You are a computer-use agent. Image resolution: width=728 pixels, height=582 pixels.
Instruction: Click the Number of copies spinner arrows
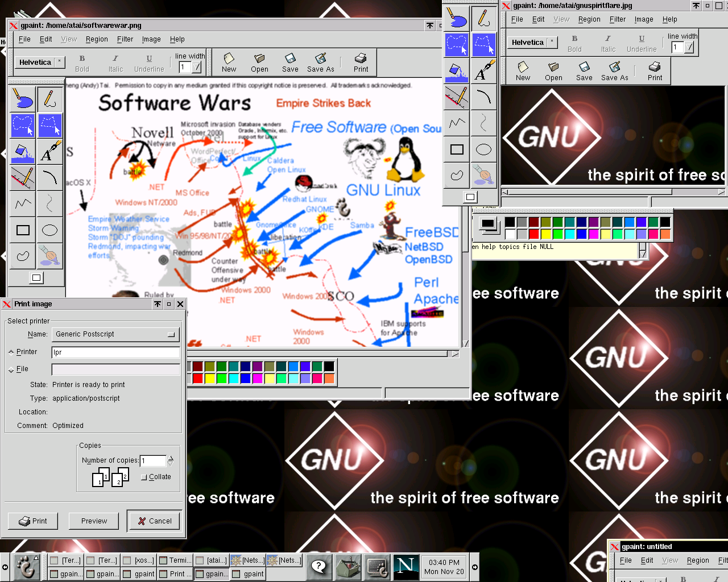point(170,460)
